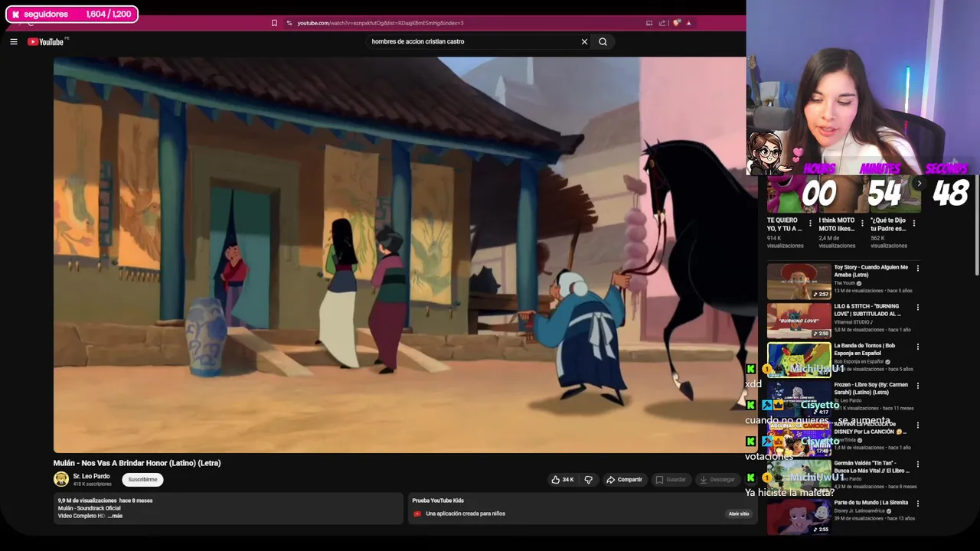980x551 pixels.
Task: Open options menu for Parte de tu Mundo
Action: pyautogui.click(x=917, y=504)
